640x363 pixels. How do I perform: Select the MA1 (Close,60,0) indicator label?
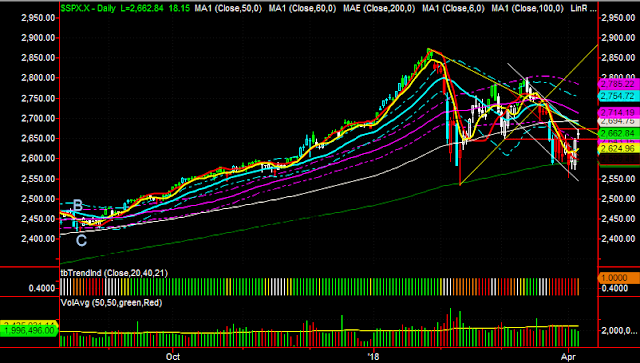[x=302, y=8]
